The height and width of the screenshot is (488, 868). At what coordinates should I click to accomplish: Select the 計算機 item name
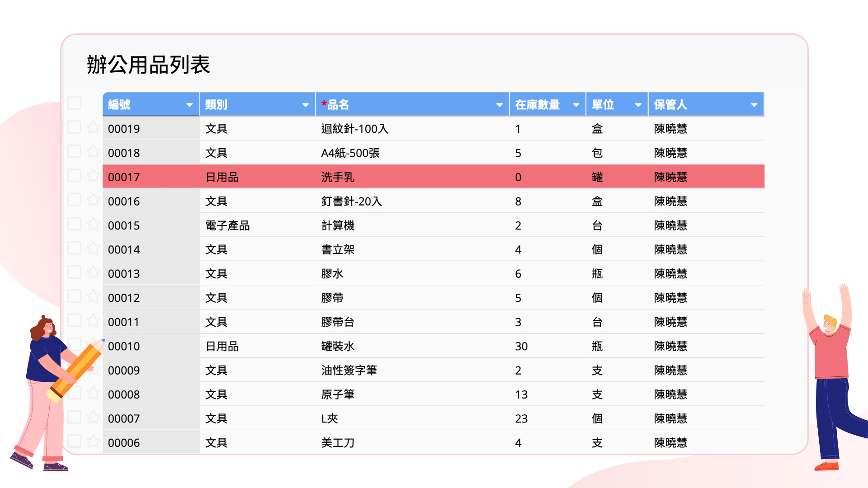pos(338,225)
